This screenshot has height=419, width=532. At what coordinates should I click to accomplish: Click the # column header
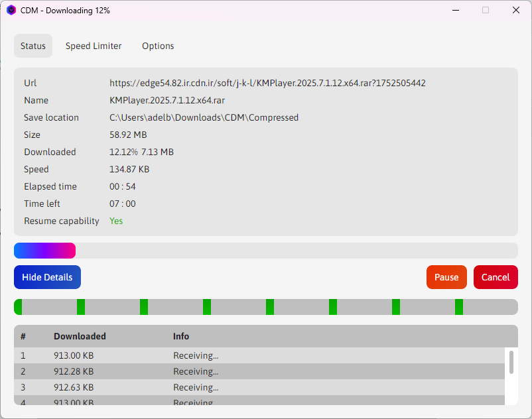23,336
